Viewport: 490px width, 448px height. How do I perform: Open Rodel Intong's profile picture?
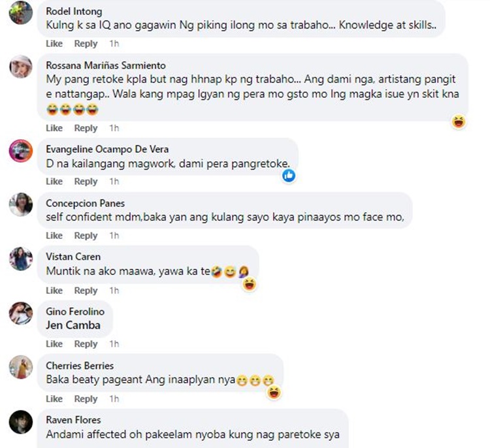(x=21, y=12)
